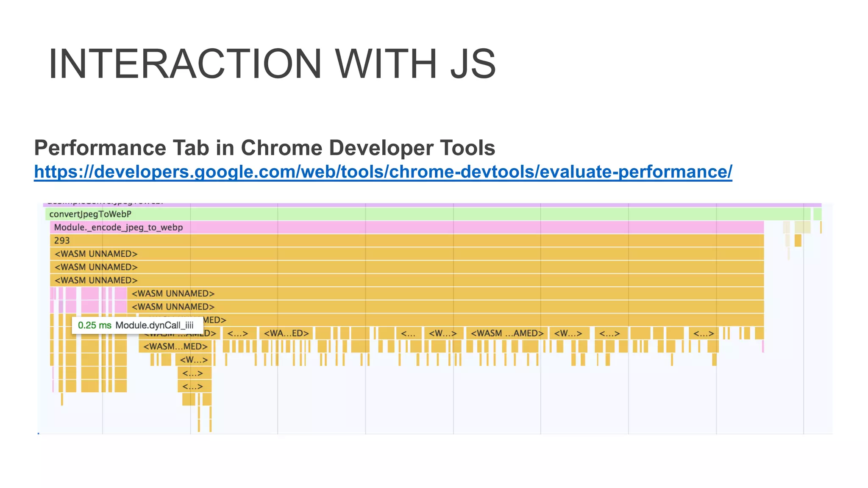The width and height of the screenshot is (868, 488).
Task: Select the small orange block at far right
Action: pyautogui.click(x=798, y=241)
